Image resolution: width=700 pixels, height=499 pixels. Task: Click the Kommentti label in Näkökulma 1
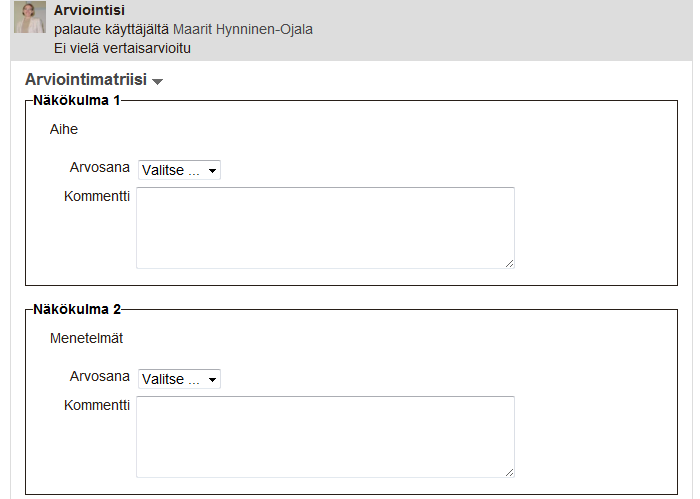pos(97,196)
